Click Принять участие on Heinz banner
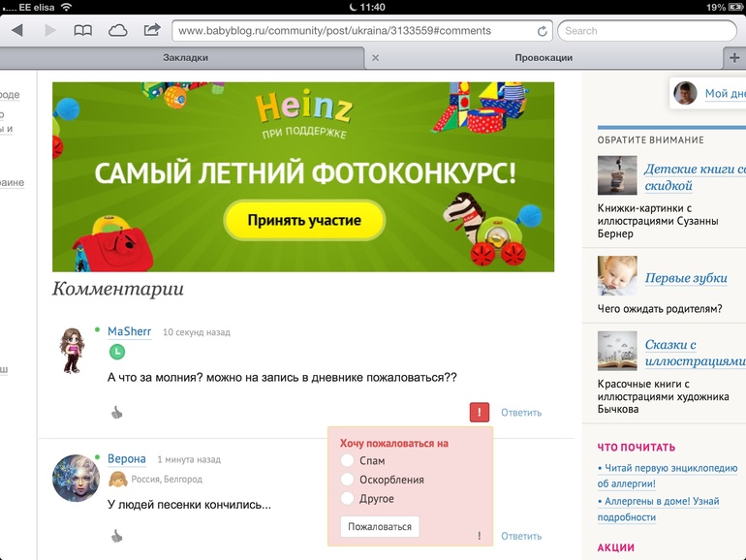Image resolution: width=746 pixels, height=560 pixels. [x=304, y=220]
